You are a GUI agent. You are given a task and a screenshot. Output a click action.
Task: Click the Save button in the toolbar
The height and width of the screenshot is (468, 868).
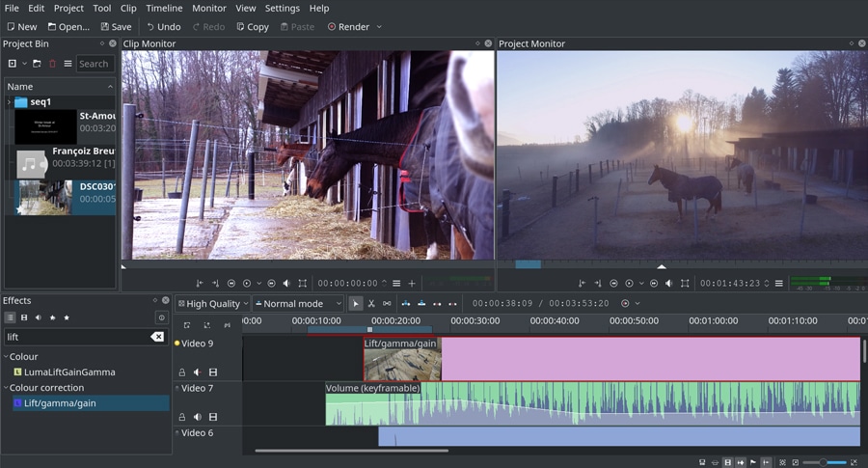pyautogui.click(x=115, y=27)
